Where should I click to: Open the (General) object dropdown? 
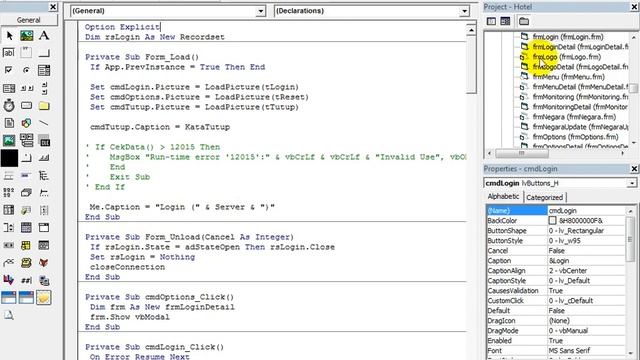coord(261,11)
